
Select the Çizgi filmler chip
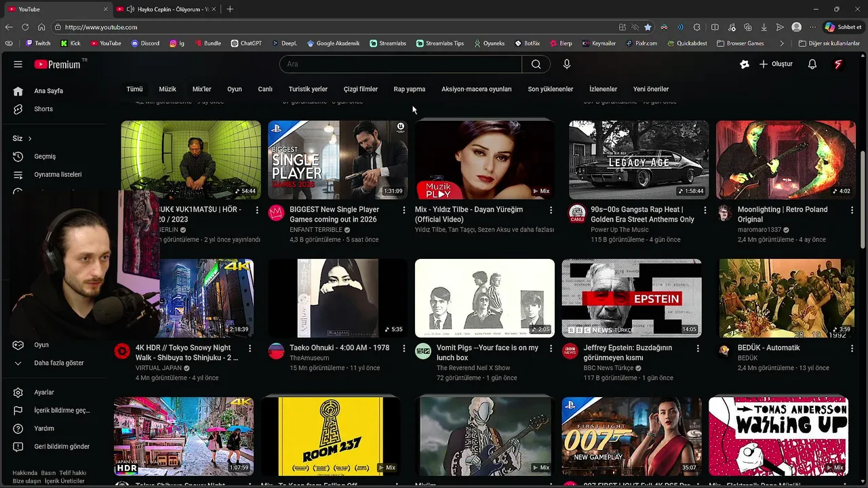click(361, 89)
